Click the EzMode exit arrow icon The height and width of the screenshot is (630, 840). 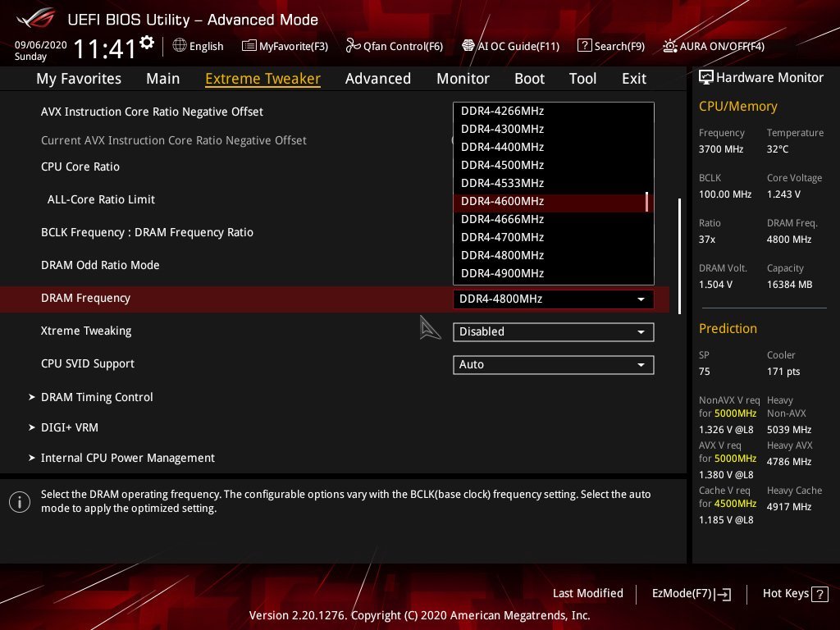[x=722, y=594]
